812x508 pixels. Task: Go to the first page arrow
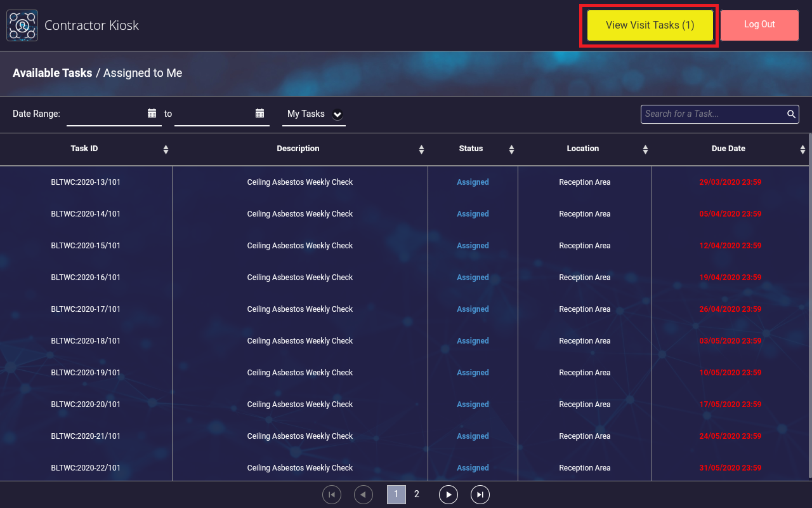332,495
